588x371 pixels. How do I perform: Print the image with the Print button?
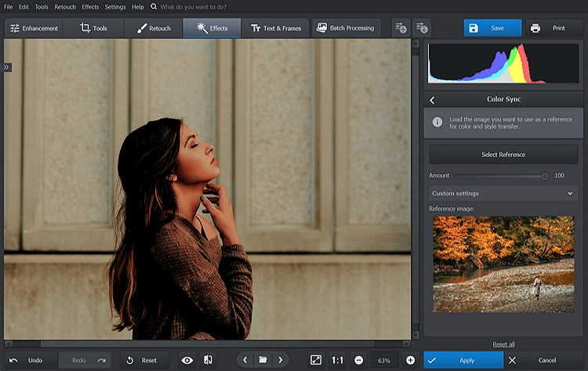pos(554,28)
